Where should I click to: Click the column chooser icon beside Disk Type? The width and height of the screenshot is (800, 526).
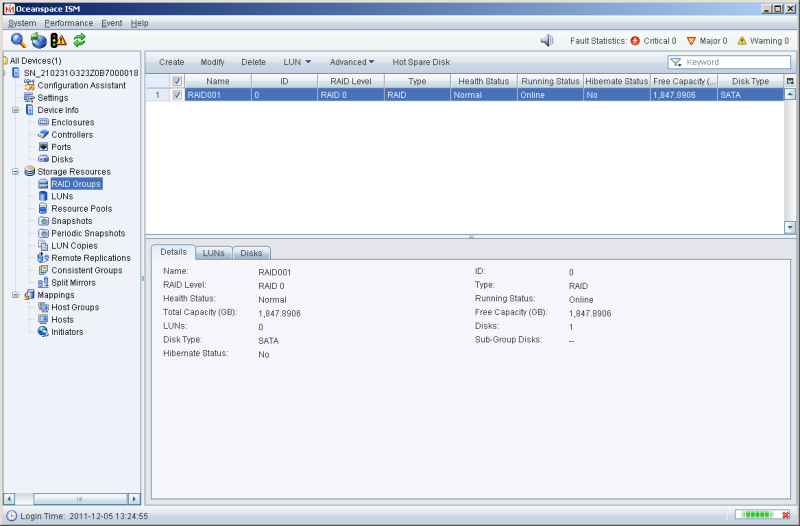point(790,81)
